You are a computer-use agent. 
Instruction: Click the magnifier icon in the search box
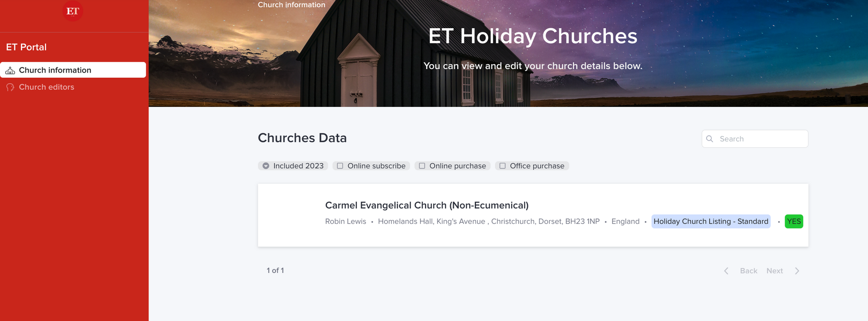point(710,139)
